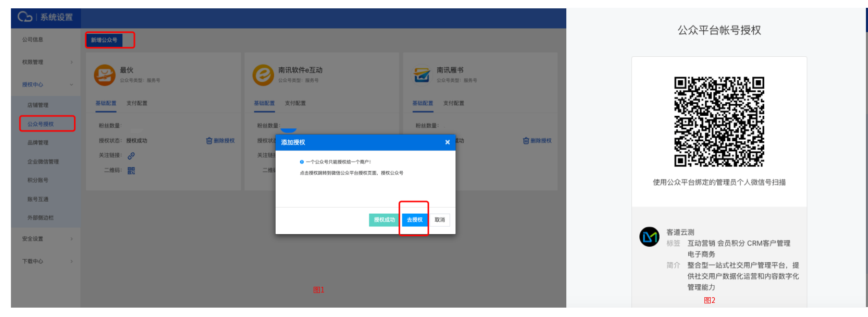Switch to 支付配置 tab on 最伙 card
The height and width of the screenshot is (317, 868).
(x=137, y=103)
